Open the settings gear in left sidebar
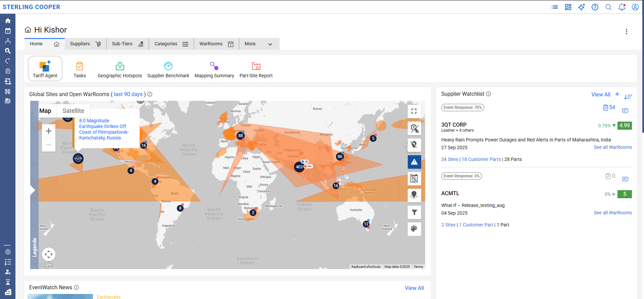The width and height of the screenshot is (644, 299). point(8,252)
